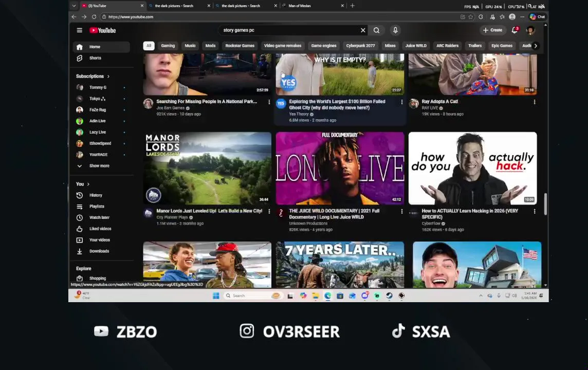Activate voice search microphone

click(395, 30)
